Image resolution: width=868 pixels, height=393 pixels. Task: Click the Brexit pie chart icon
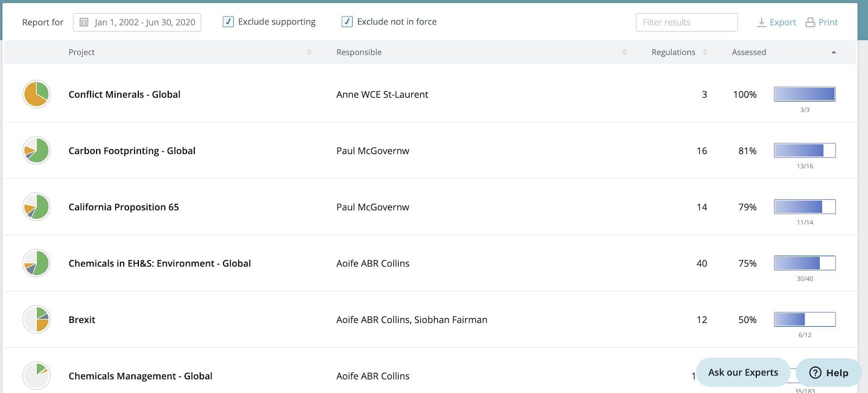(x=36, y=320)
